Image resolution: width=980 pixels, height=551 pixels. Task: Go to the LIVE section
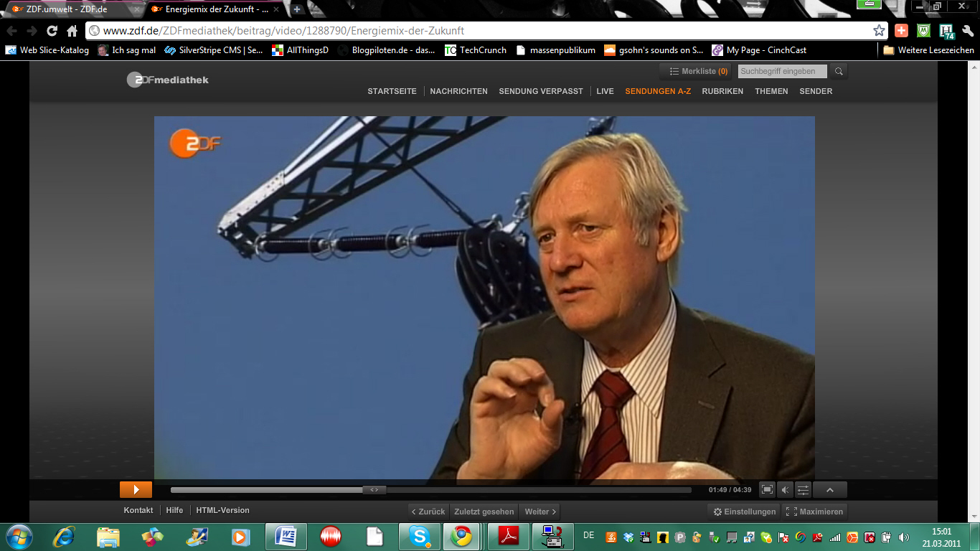[x=605, y=91]
